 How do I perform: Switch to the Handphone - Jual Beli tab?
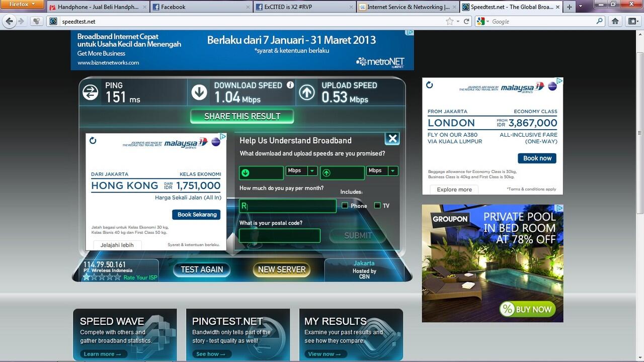(x=98, y=7)
